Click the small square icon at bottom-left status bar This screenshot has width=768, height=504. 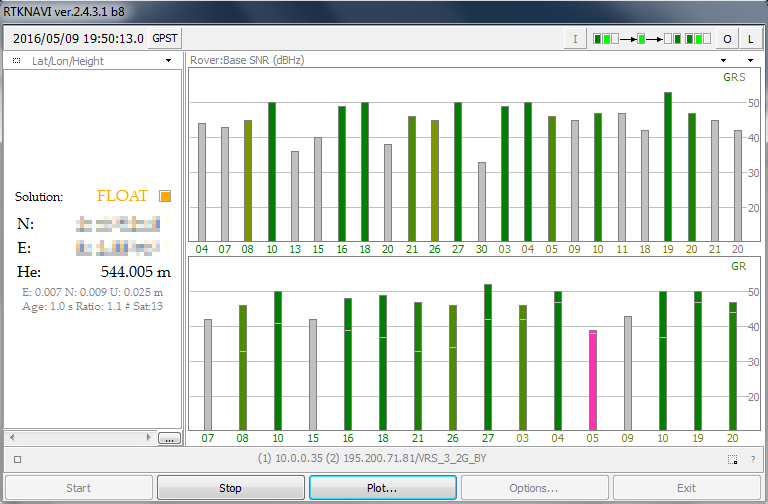17,460
